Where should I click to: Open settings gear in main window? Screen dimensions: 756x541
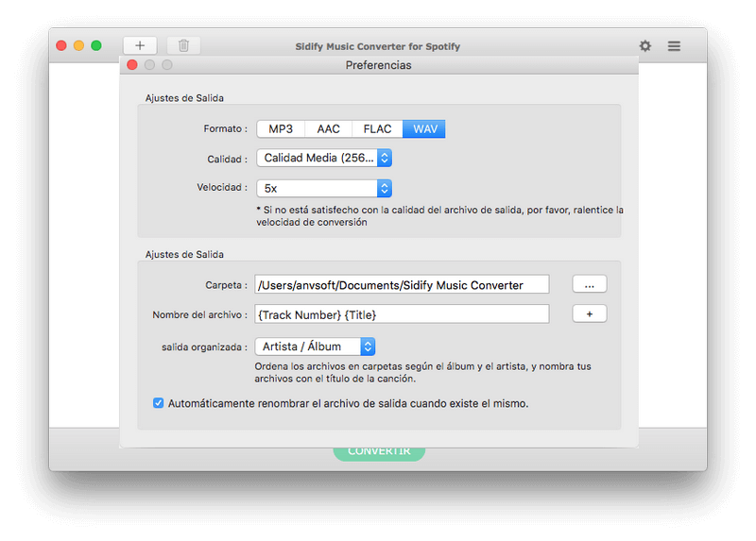[x=645, y=45]
